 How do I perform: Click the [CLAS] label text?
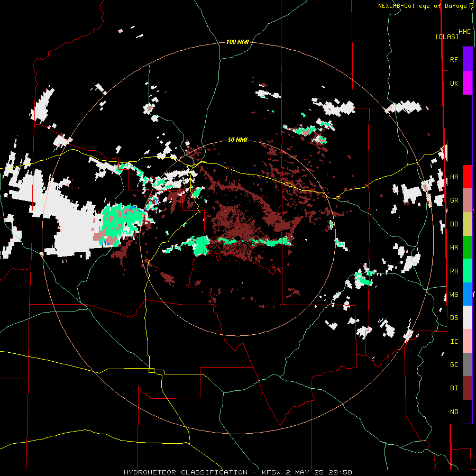[447, 36]
